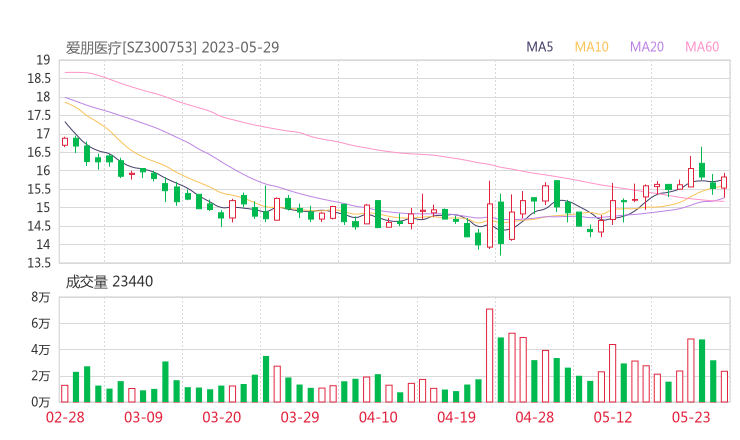Select the 04-28 date label
This screenshot has height=440, width=740.
(x=534, y=417)
